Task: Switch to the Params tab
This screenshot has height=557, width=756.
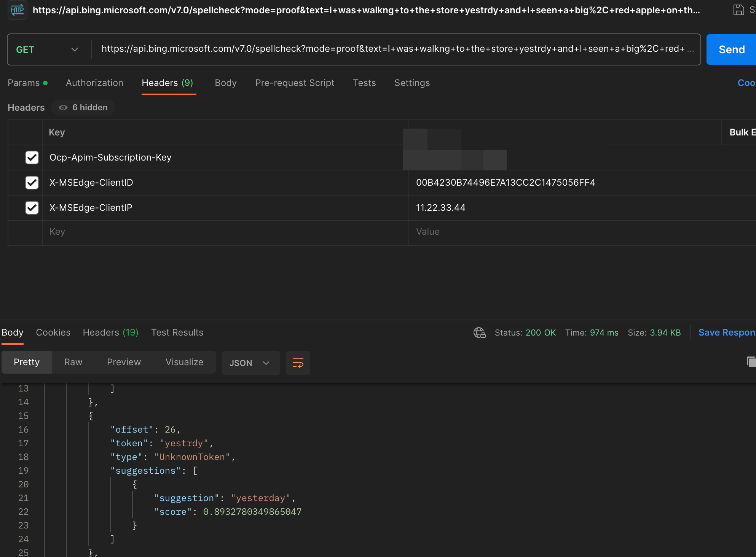Action: point(28,83)
